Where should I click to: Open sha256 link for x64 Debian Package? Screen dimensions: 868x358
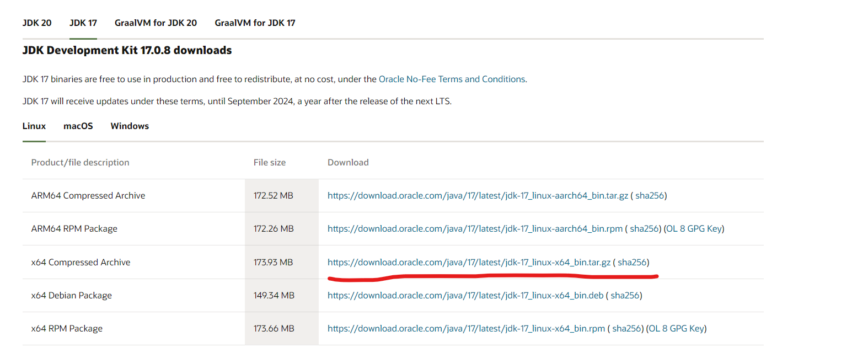click(625, 295)
